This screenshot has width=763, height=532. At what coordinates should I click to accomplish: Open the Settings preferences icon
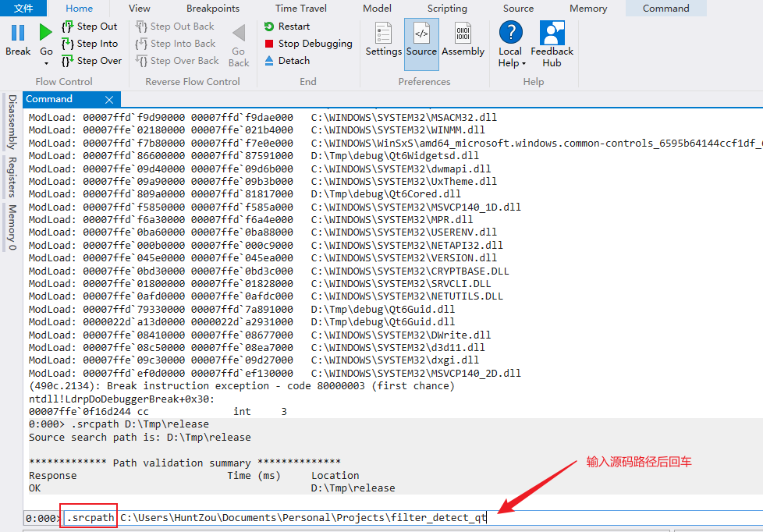383,33
